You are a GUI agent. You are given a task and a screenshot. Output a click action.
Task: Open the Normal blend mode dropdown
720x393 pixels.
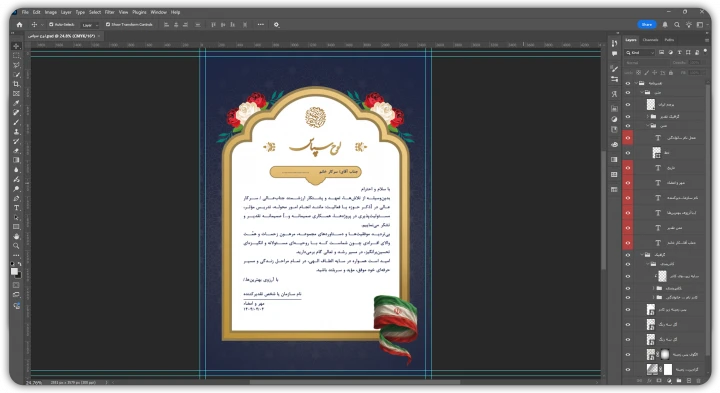646,62
